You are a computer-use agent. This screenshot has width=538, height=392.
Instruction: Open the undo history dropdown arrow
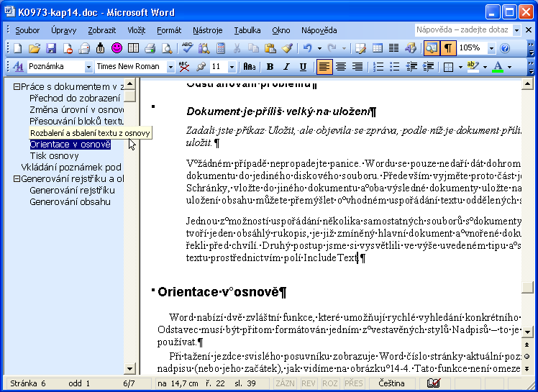319,48
